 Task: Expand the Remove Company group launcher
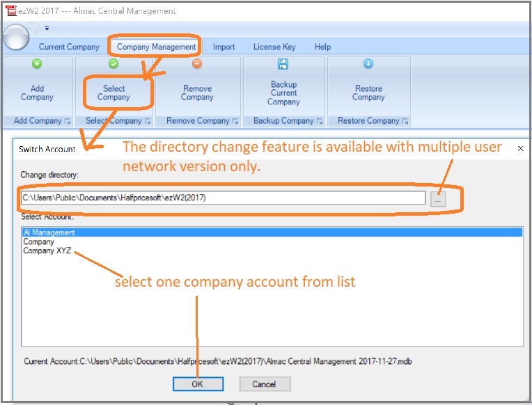tap(235, 121)
